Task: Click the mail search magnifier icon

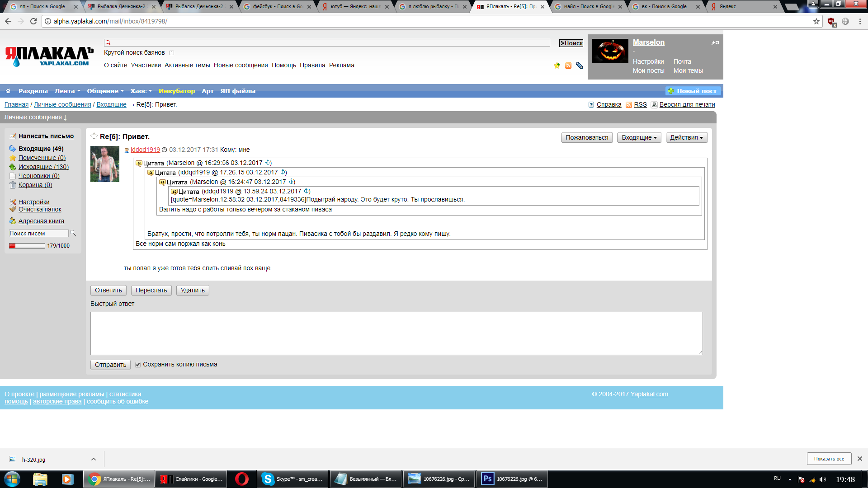Action: pos(73,233)
